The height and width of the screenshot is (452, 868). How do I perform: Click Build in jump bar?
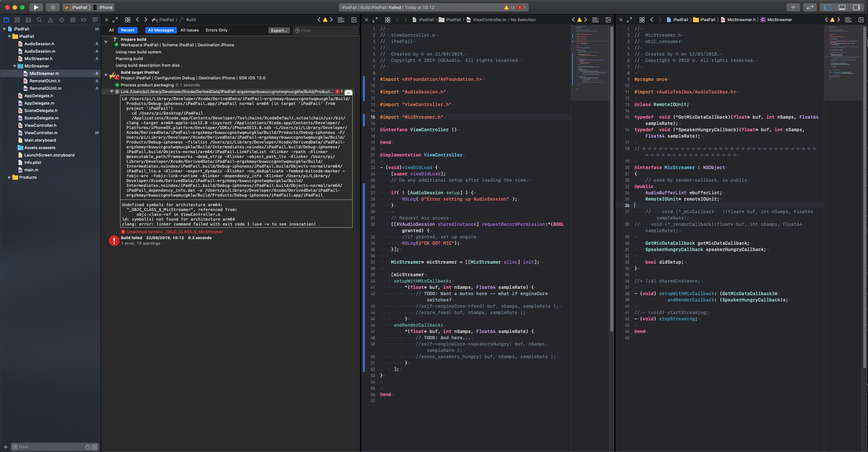click(x=191, y=20)
